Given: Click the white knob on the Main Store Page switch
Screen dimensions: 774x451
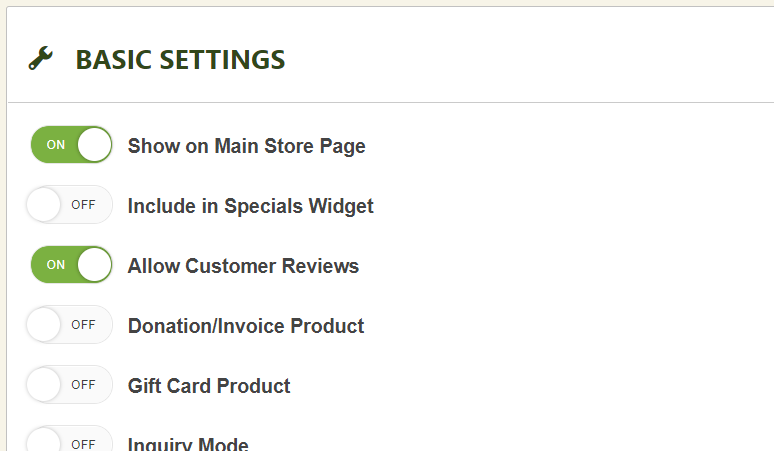Looking at the screenshot, I should pos(94,145).
